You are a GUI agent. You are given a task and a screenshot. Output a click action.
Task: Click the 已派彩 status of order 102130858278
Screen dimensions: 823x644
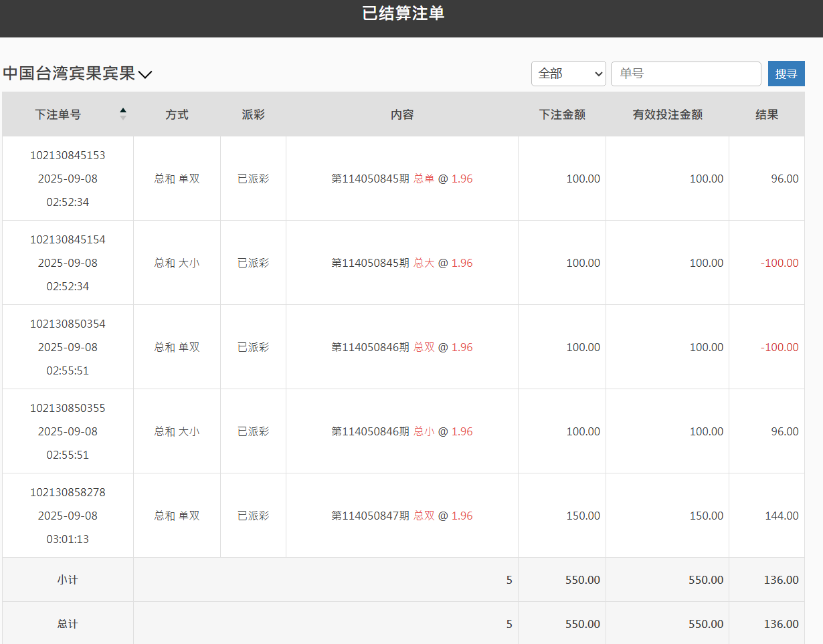click(x=253, y=516)
